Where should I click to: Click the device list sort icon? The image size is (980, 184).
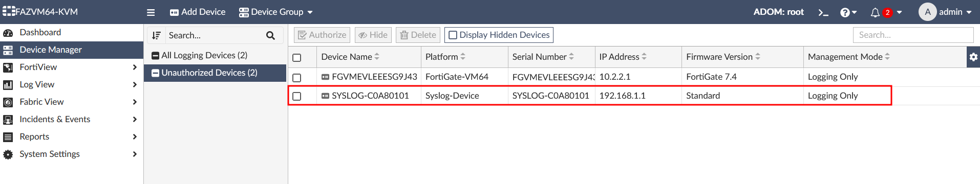point(156,35)
